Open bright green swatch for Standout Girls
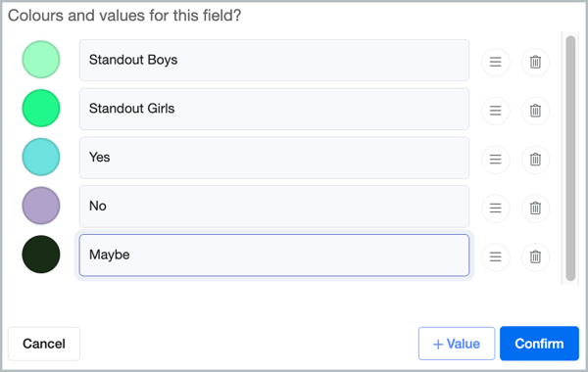The image size is (588, 372). [x=41, y=109]
